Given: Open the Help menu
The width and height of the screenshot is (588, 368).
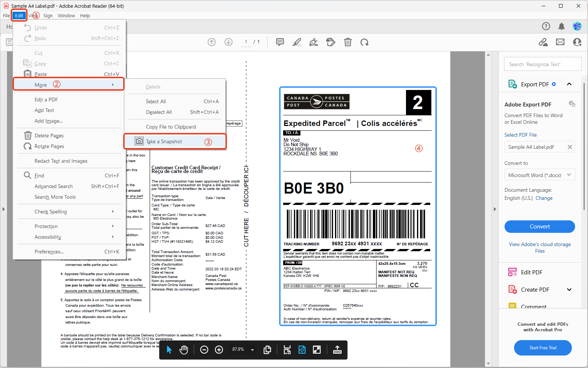Looking at the screenshot, I should tap(85, 15).
